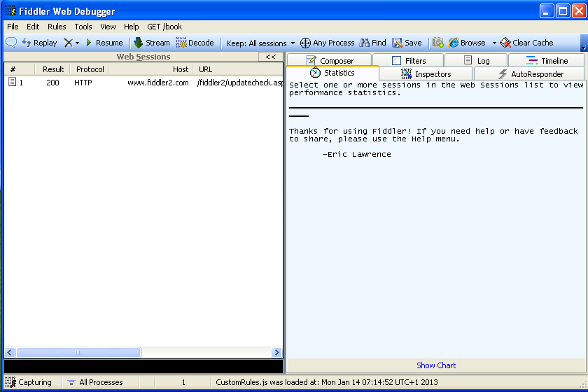Click the /fiddler2/updatecheck URL cell
Screen dimensions: 588x392
click(x=240, y=83)
